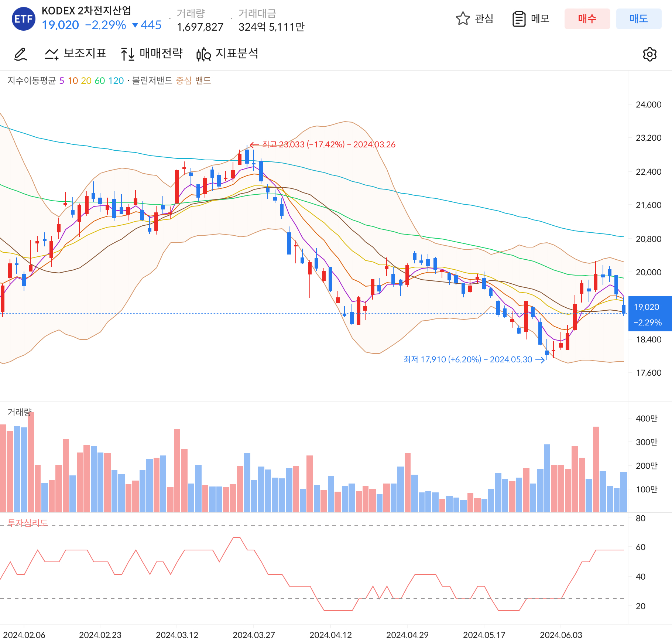Viewport: 672px width, 642px height.
Task: Click the 2024.03.27 date axis label
Action: pos(254,635)
